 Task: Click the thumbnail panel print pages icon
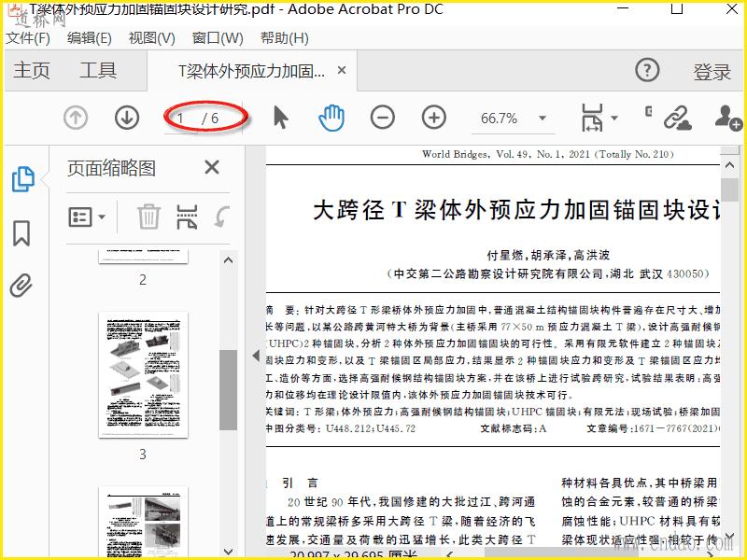pyautogui.click(x=187, y=217)
